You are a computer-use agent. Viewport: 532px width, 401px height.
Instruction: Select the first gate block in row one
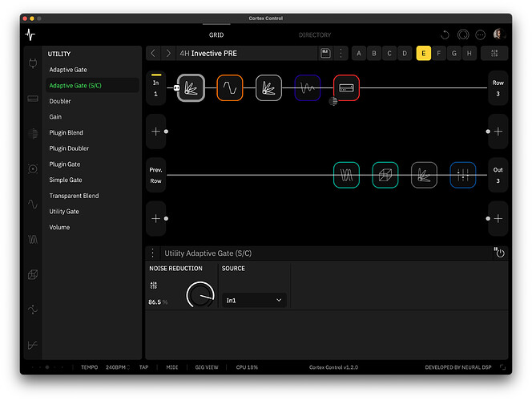coord(191,88)
